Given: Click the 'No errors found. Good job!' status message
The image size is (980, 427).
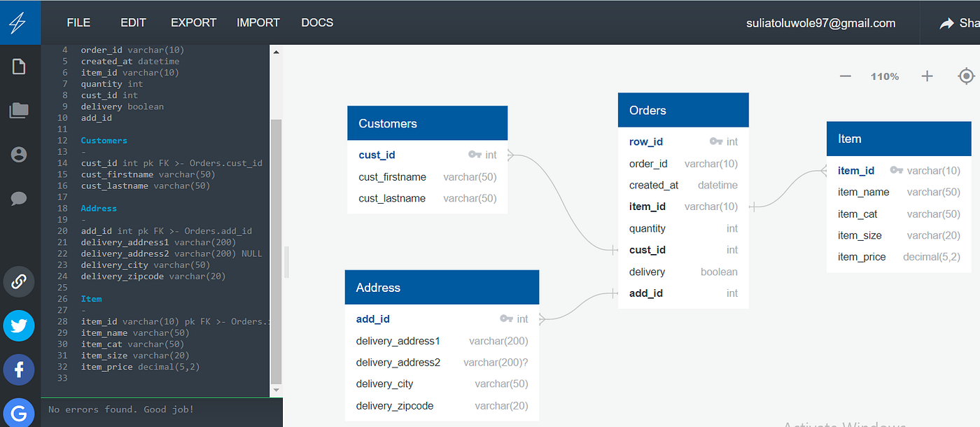Looking at the screenshot, I should 121,409.
